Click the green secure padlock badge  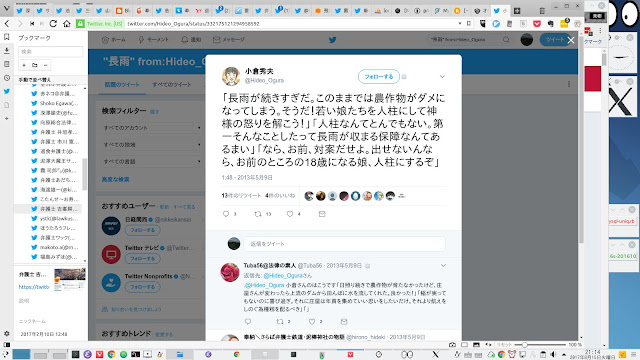tap(80, 24)
